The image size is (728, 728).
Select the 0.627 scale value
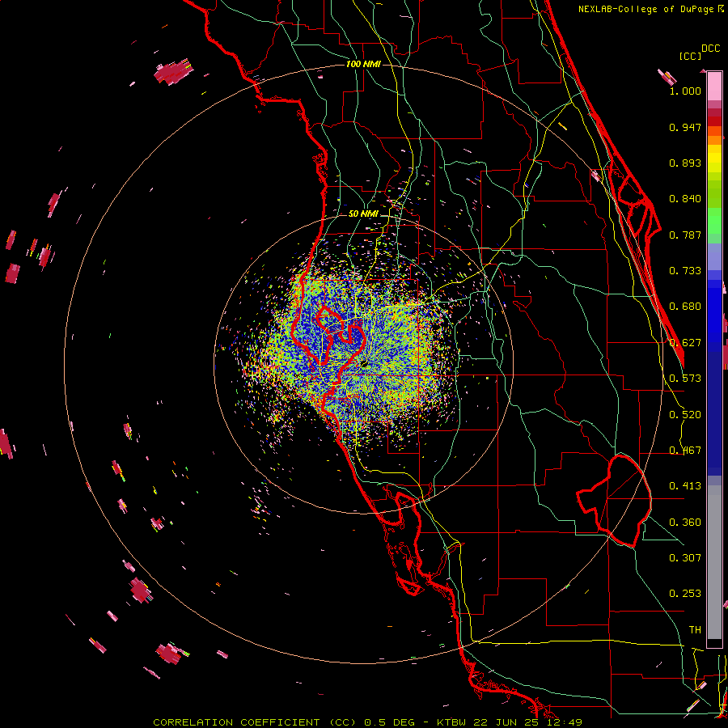click(685, 343)
